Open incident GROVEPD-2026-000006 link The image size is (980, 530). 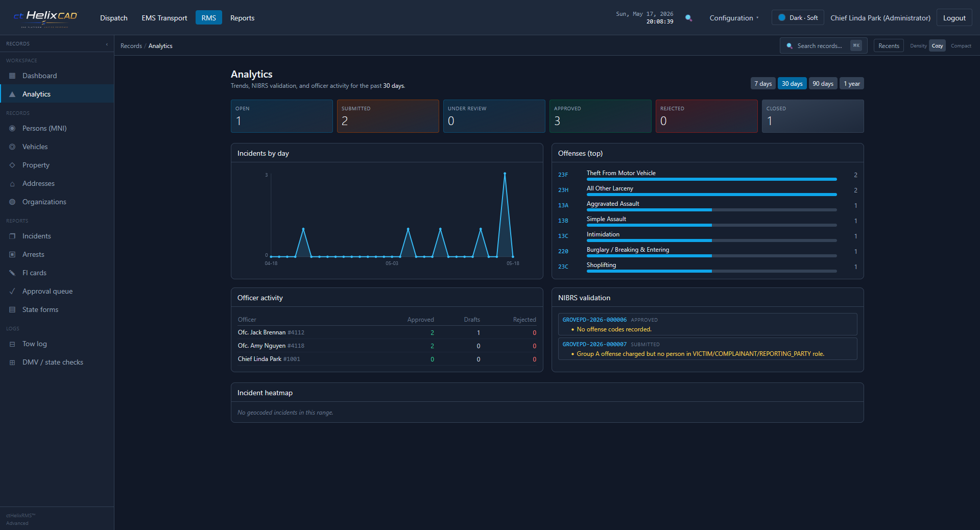594,320
